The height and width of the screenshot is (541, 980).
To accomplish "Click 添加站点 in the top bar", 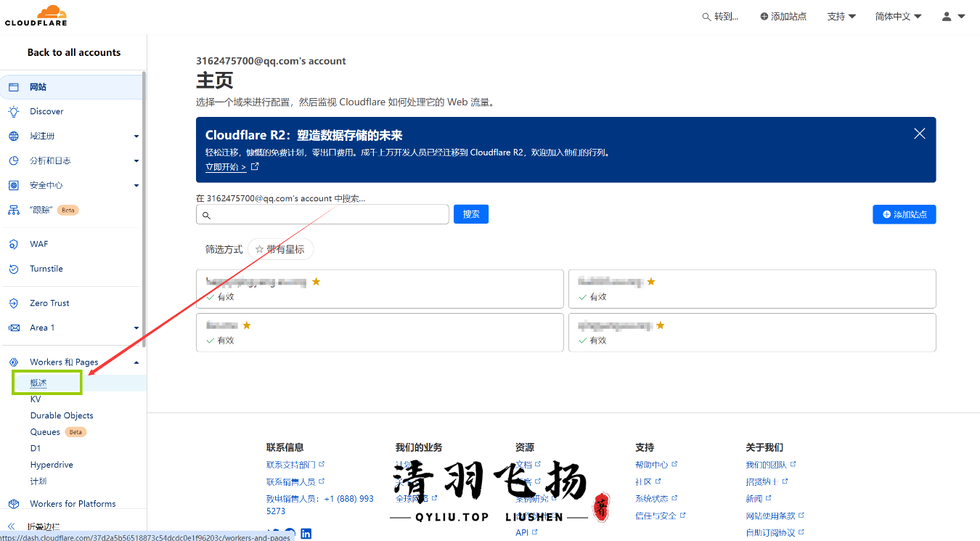I will point(783,16).
